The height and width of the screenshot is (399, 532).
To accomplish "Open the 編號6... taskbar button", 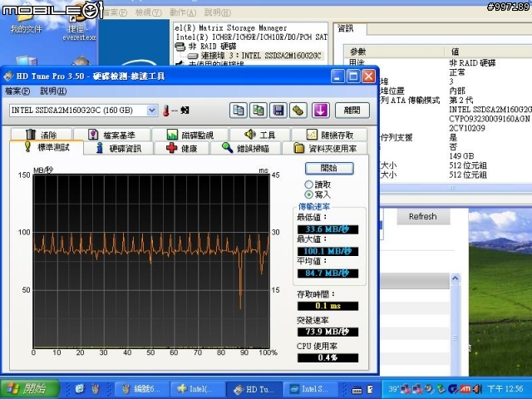I will click(x=141, y=389).
